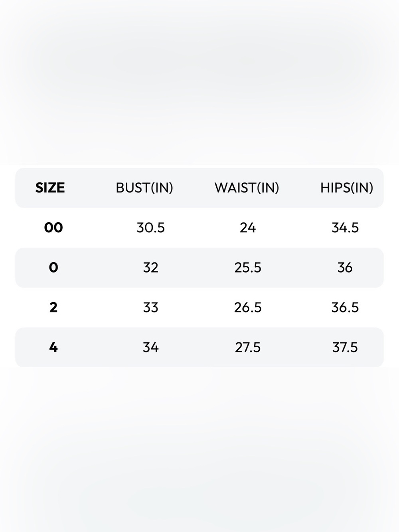Click the 25.5 waist value

coord(248,267)
